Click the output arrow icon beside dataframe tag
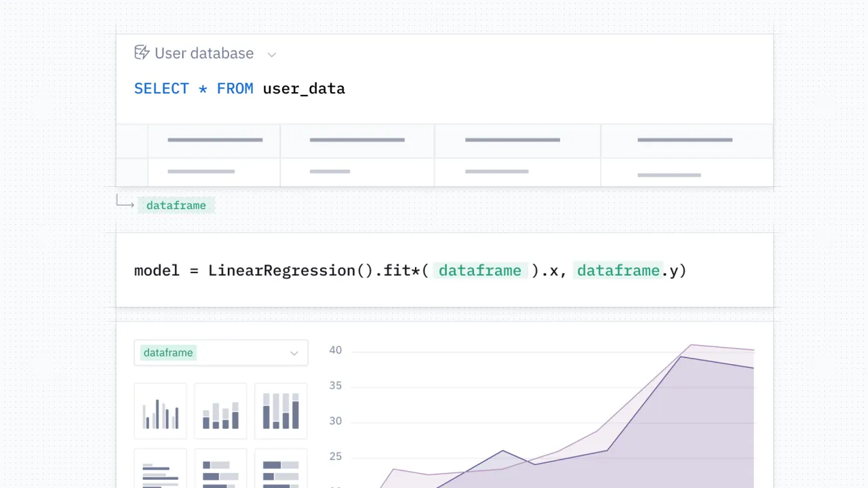Viewport: 868px width, 488px height. coord(125,201)
